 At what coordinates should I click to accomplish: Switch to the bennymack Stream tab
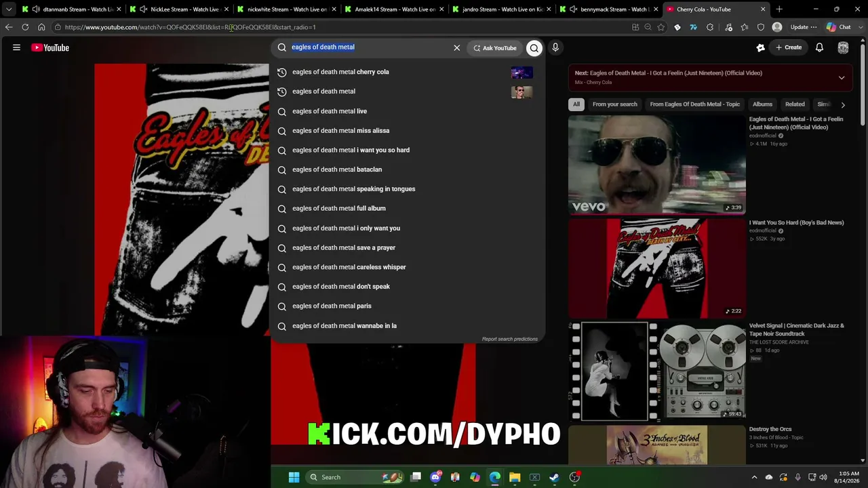point(609,9)
